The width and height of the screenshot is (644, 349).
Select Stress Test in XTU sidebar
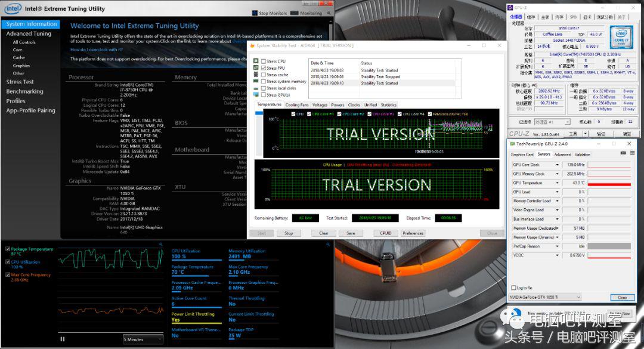20,82
